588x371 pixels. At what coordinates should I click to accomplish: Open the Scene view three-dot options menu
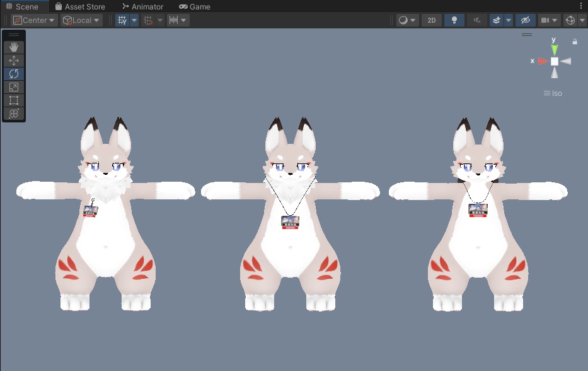pyautogui.click(x=581, y=6)
